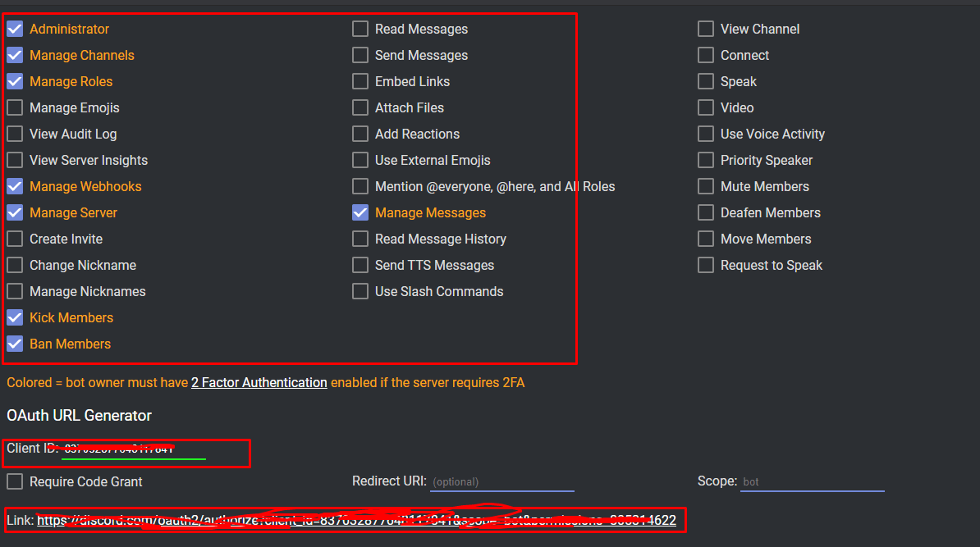This screenshot has height=547, width=980.
Task: Open the generated OAuth authorize link
Action: click(x=356, y=520)
